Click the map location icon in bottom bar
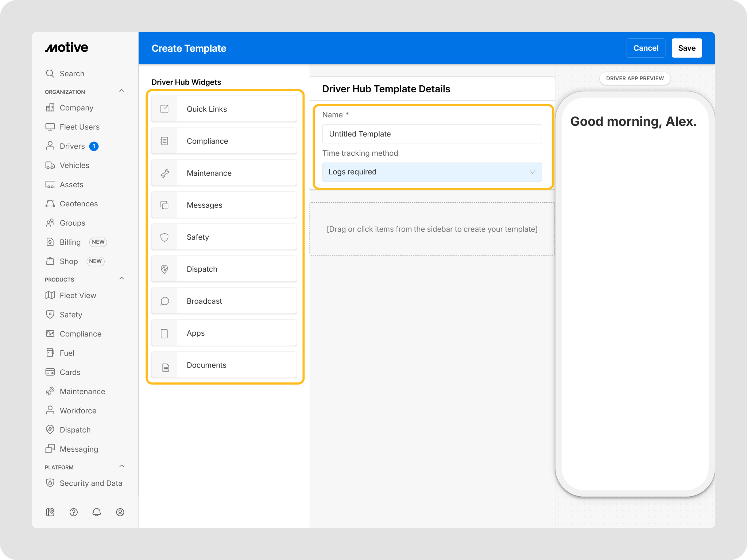747x560 pixels. pos(50,512)
